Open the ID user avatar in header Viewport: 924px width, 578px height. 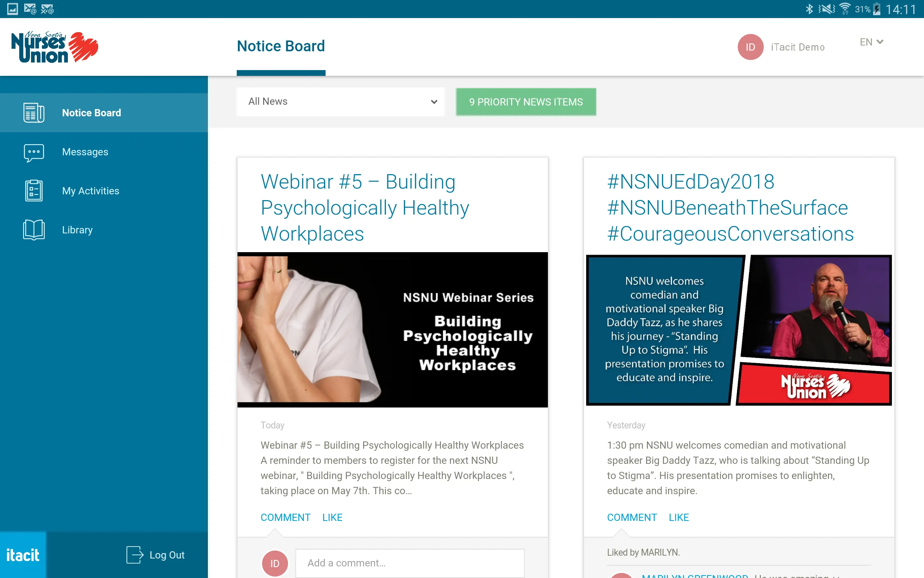750,47
